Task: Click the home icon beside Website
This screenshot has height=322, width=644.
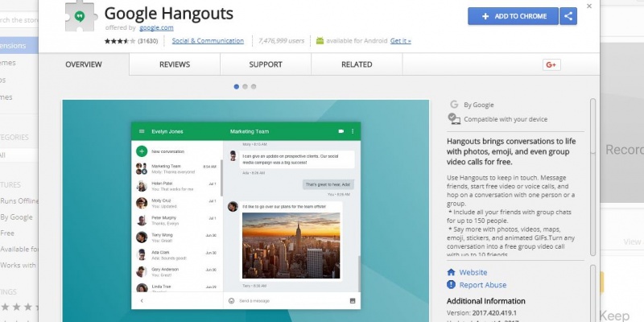Action: point(451,272)
